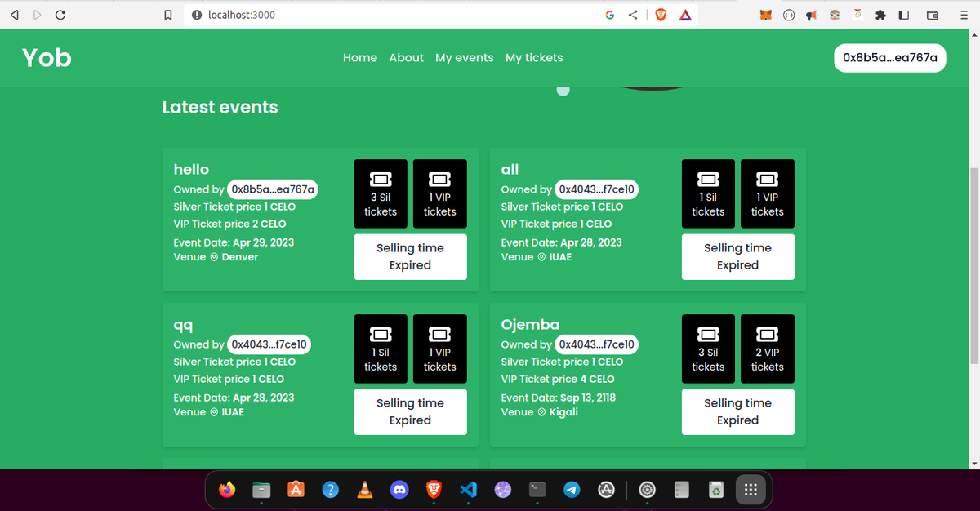
Task: Open the My tickets nav item
Action: (x=534, y=58)
